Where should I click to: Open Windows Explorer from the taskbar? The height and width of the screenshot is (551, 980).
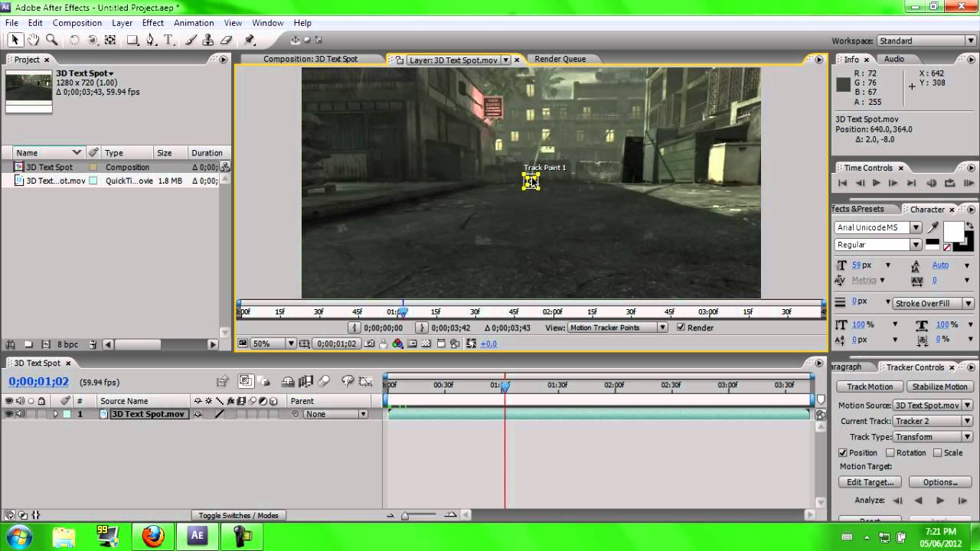[x=64, y=536]
